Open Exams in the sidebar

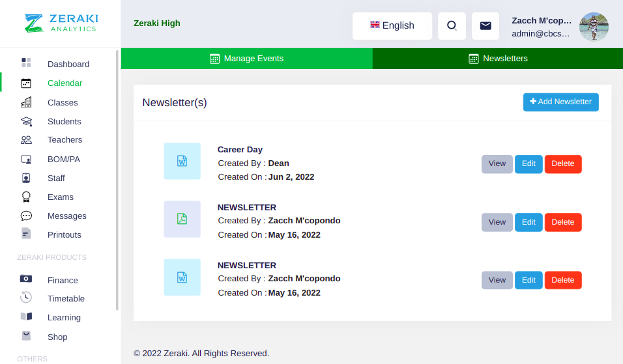pos(61,197)
